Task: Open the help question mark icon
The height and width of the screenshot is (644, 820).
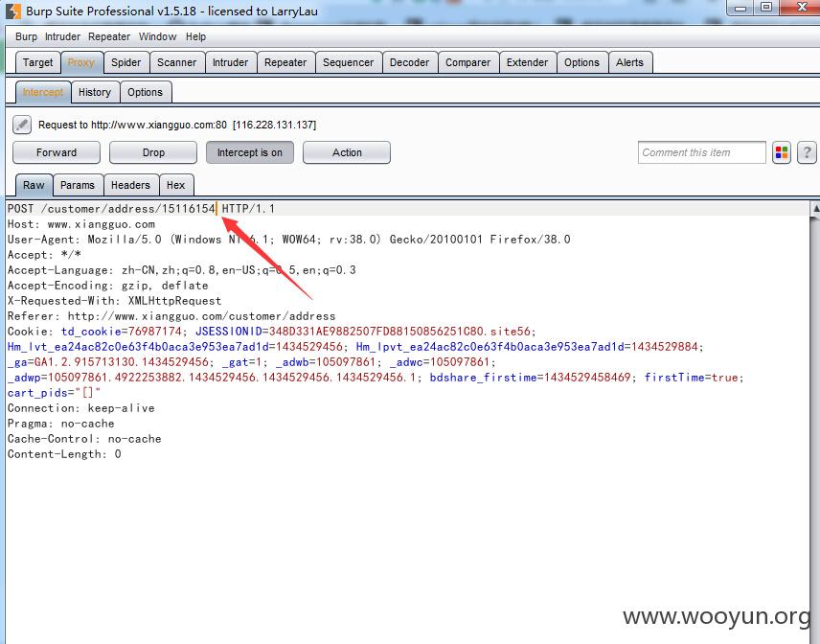Action: coord(807,152)
